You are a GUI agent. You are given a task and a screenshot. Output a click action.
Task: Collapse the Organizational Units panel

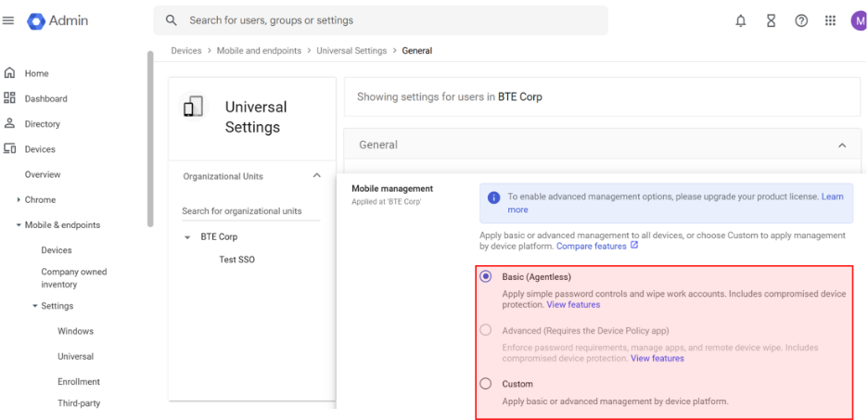pyautogui.click(x=316, y=176)
